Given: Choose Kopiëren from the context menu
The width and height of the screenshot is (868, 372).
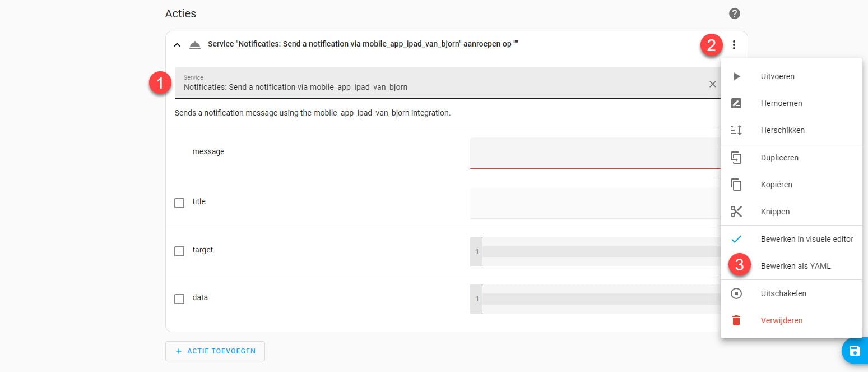Looking at the screenshot, I should point(776,185).
